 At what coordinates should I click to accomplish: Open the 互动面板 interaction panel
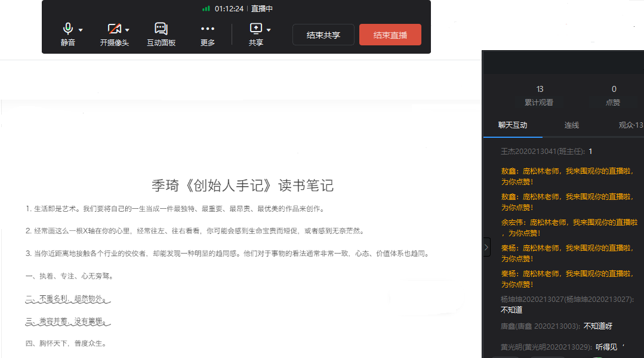(x=161, y=29)
